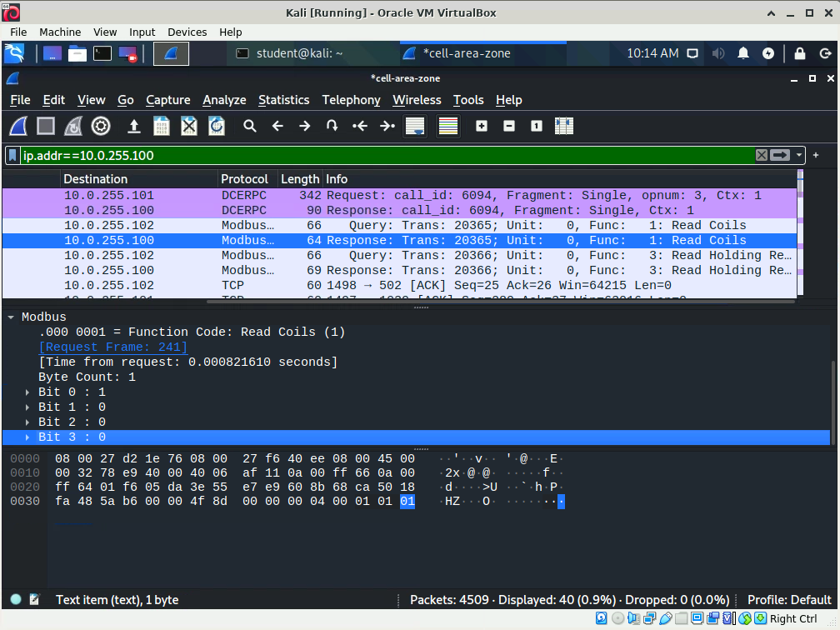This screenshot has width=840, height=630.
Task: Sort by Length column header
Action: coord(300,179)
